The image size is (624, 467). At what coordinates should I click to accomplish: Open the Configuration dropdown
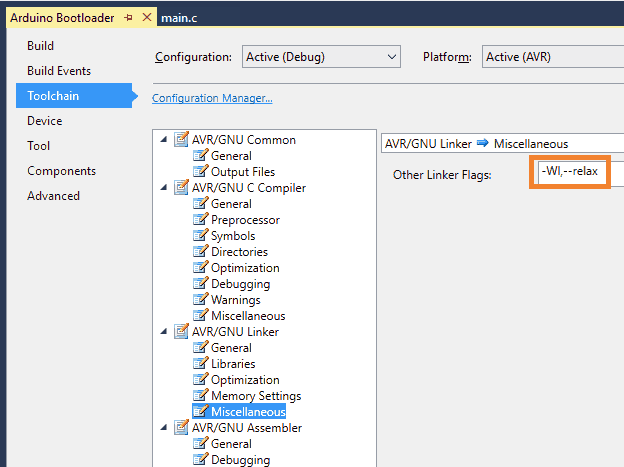[x=320, y=57]
